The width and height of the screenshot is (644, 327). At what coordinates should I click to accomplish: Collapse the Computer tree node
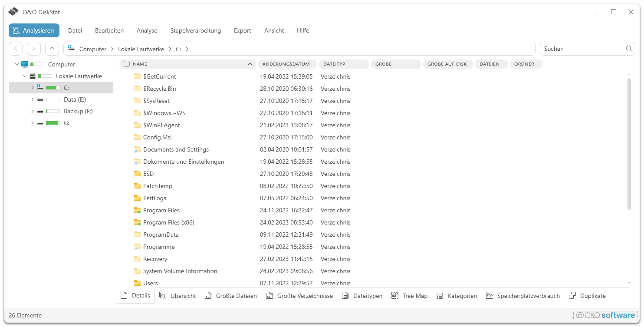(17, 64)
